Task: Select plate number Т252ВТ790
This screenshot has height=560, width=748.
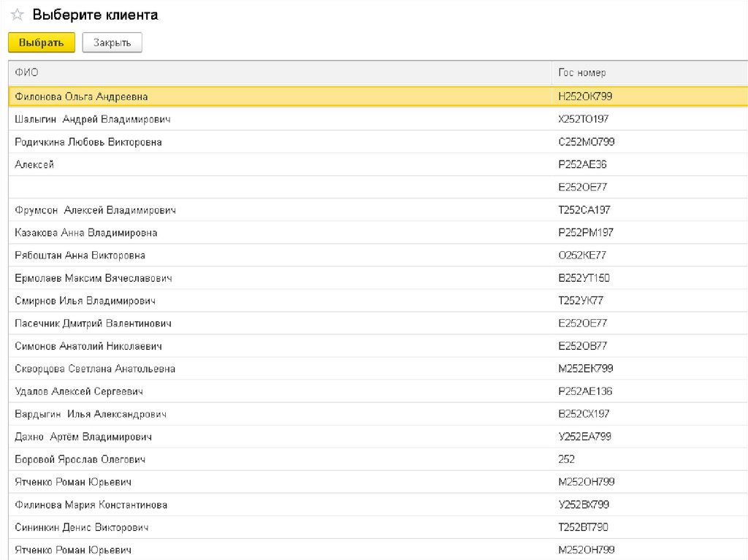Action: pos(583,527)
